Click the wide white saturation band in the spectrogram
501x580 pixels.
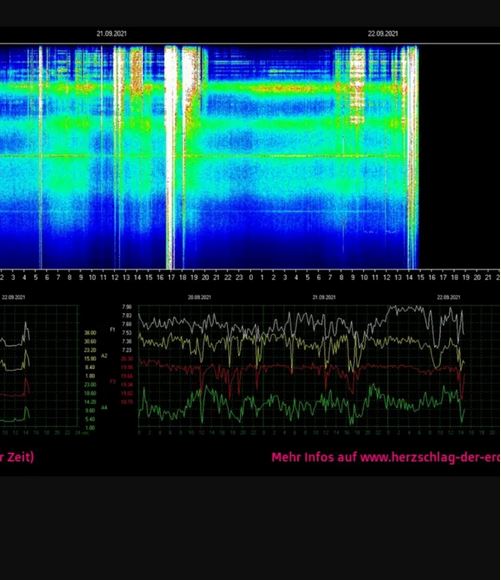[171, 157]
